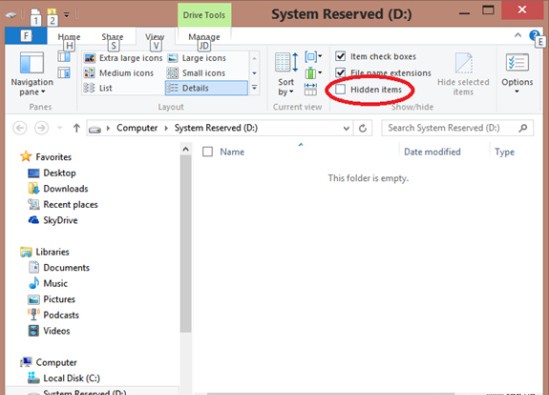Click the navigation pane scrollbar thumb
The image size is (549, 395).
point(186,244)
